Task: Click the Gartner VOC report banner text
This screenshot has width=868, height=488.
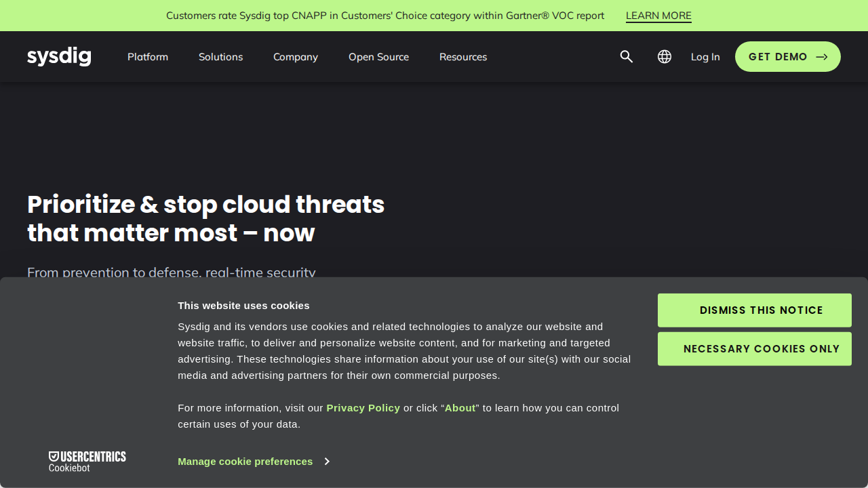Action: 385,16
